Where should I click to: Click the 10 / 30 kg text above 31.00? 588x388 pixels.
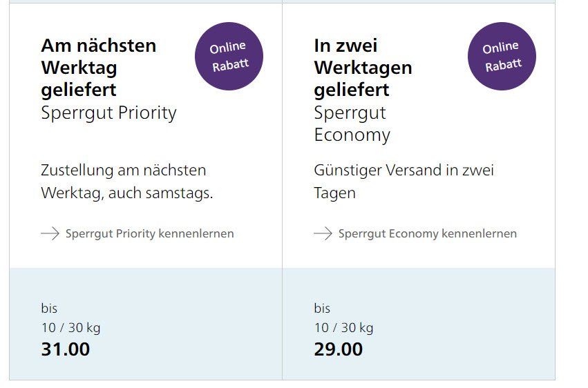[70, 328]
